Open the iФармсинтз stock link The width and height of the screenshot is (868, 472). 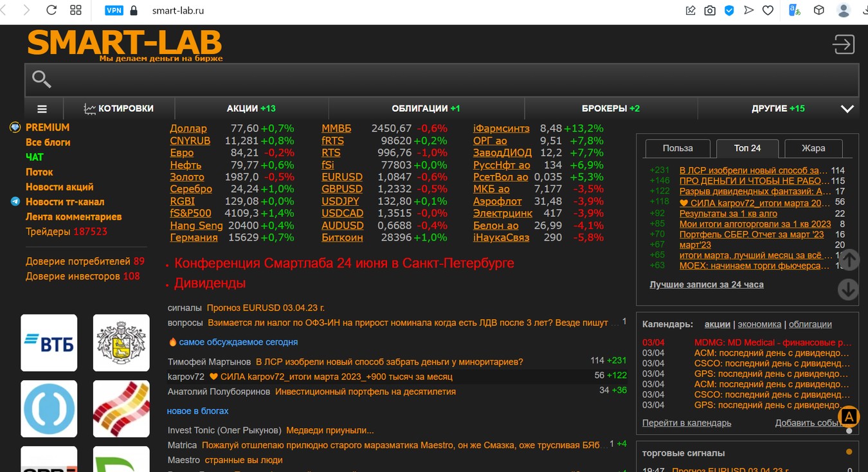(502, 129)
